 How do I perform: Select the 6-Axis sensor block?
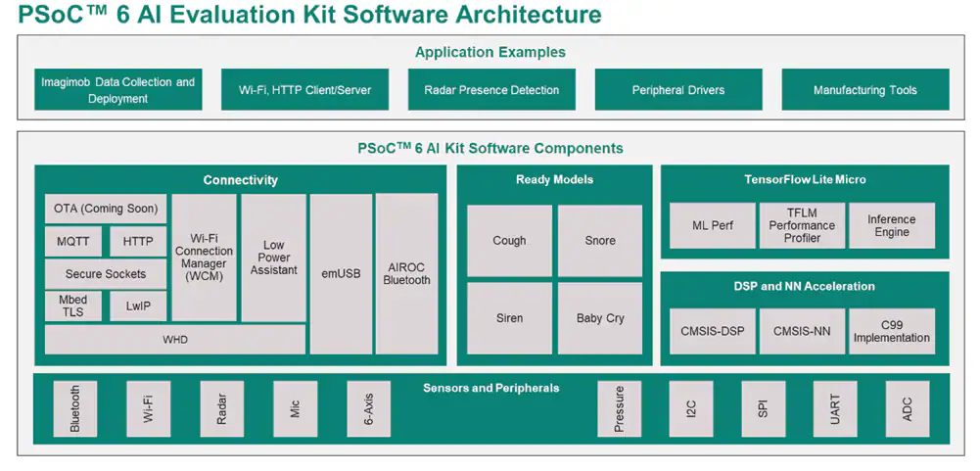[x=369, y=409]
